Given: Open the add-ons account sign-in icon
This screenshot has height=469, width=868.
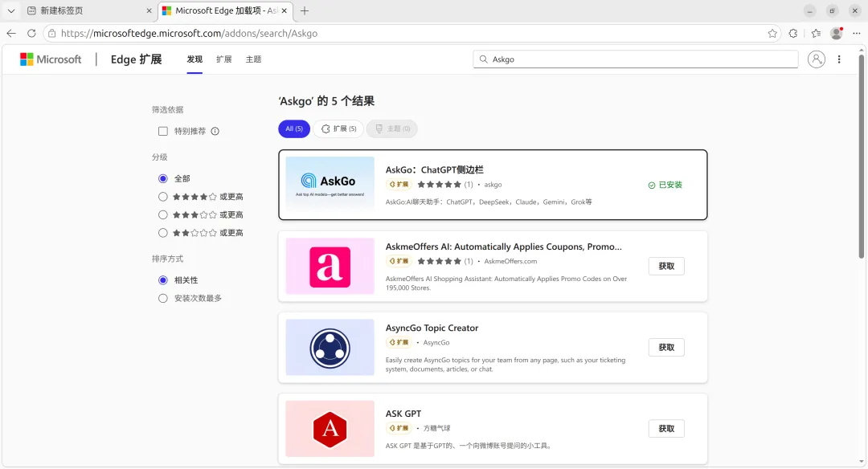Looking at the screenshot, I should [816, 59].
